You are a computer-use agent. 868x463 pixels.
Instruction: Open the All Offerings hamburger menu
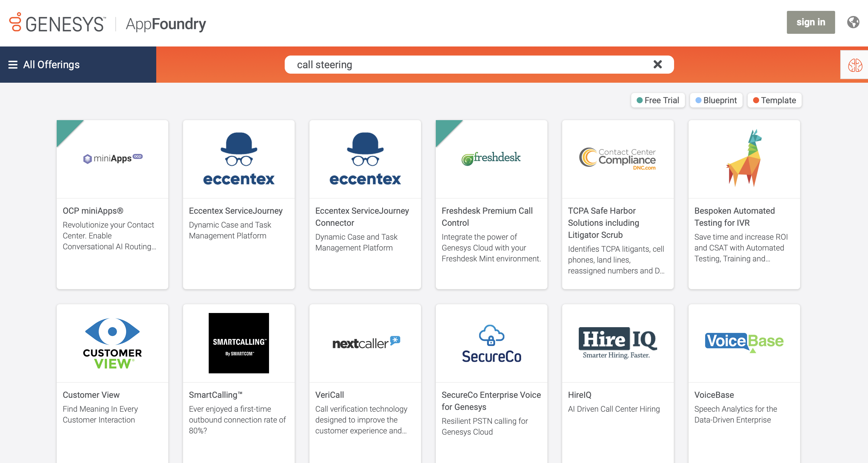(13, 65)
